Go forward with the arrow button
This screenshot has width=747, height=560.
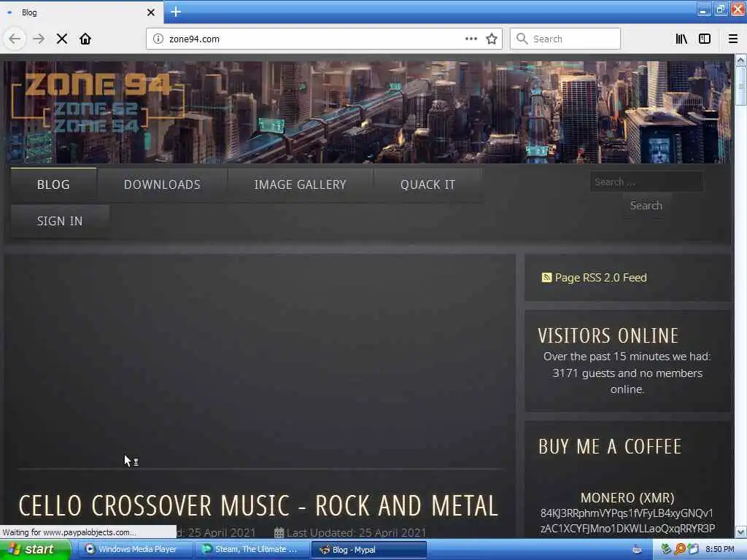tap(39, 39)
